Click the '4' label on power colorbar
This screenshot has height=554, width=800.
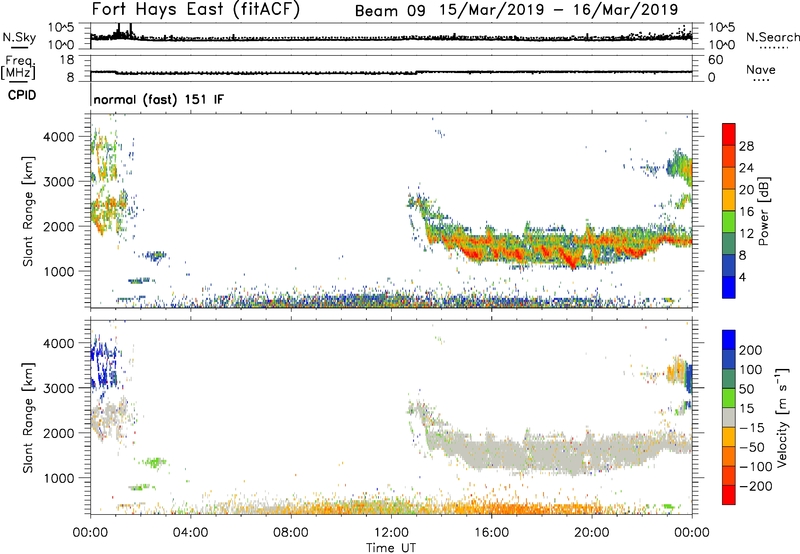pyautogui.click(x=742, y=277)
